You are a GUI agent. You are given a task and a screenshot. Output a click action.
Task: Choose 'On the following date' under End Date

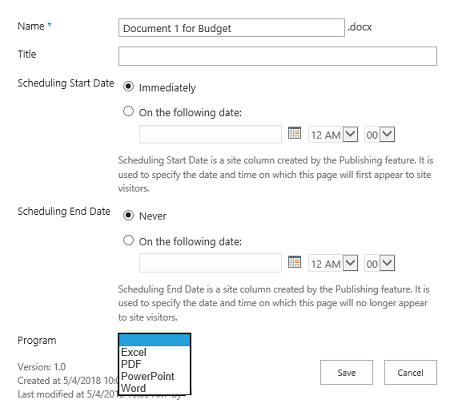pyautogui.click(x=128, y=240)
